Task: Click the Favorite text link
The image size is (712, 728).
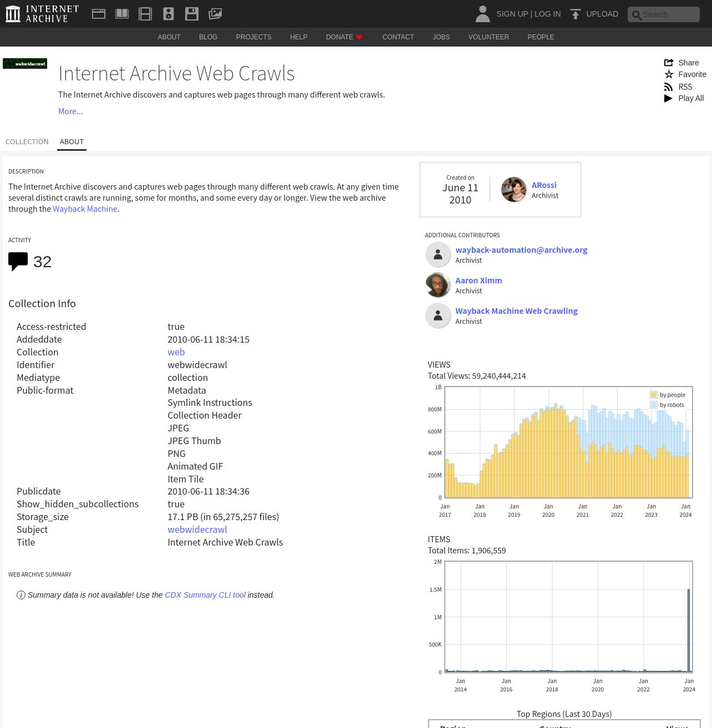Action: 692,74
